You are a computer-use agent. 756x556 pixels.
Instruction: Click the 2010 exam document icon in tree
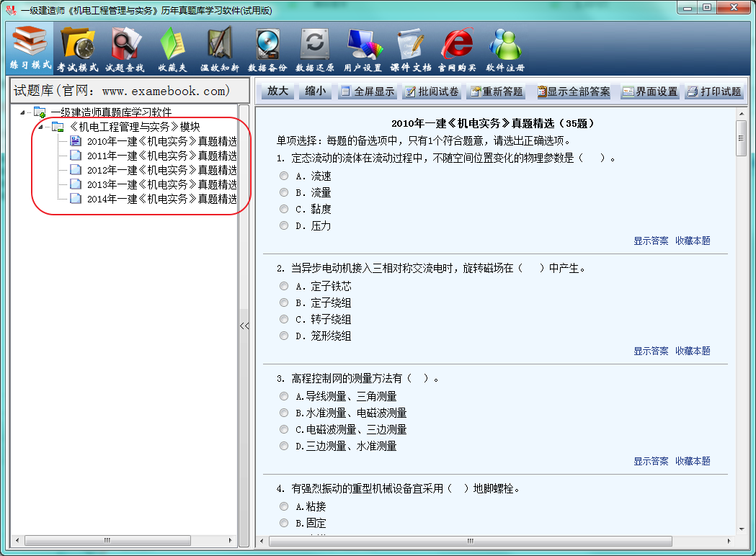76,140
